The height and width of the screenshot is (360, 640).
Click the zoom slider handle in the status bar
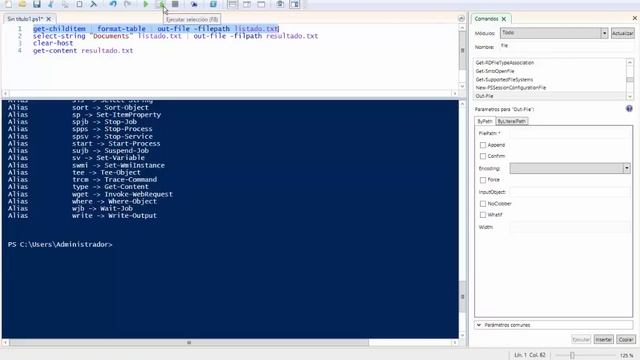(572, 356)
